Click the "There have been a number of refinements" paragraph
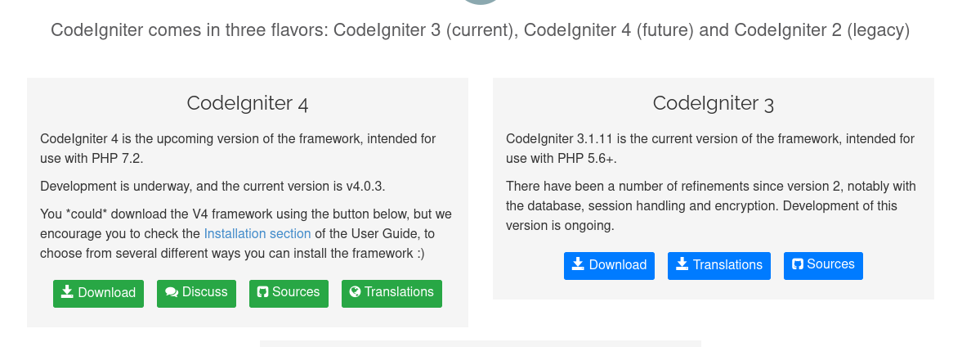980x347 pixels. (710, 205)
